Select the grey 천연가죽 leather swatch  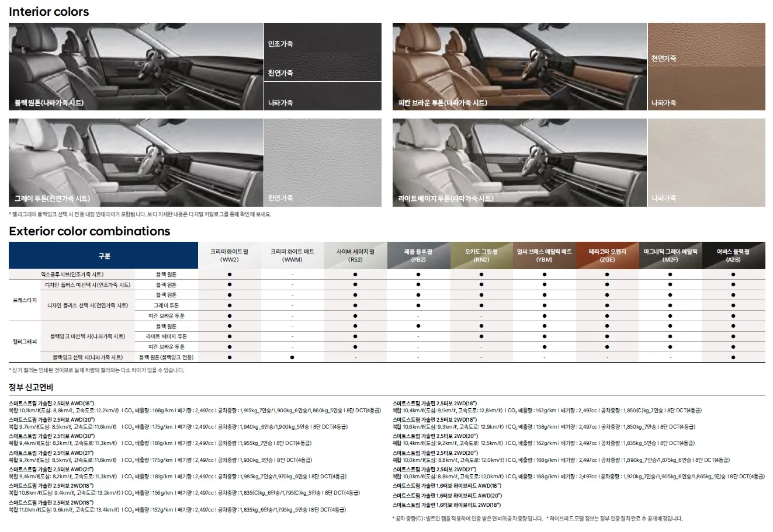323,162
